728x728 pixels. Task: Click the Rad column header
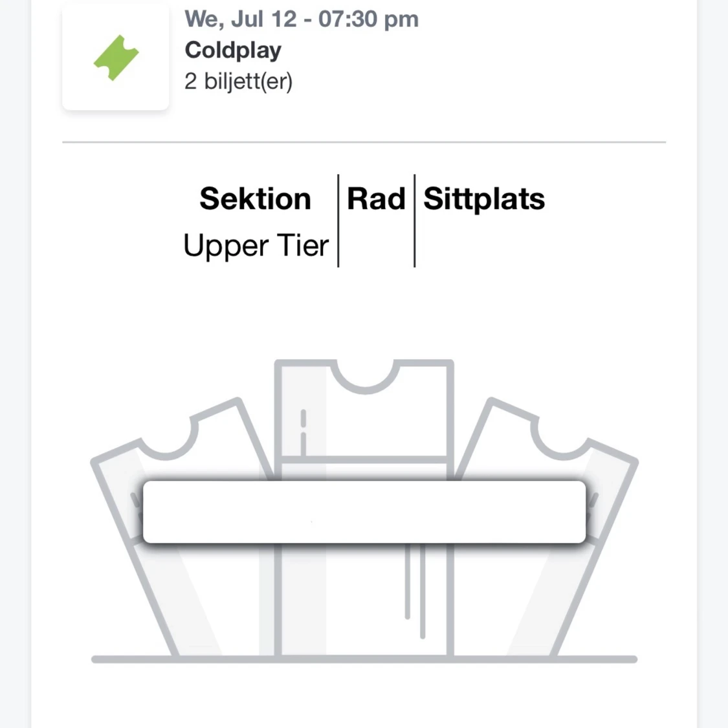(376, 199)
